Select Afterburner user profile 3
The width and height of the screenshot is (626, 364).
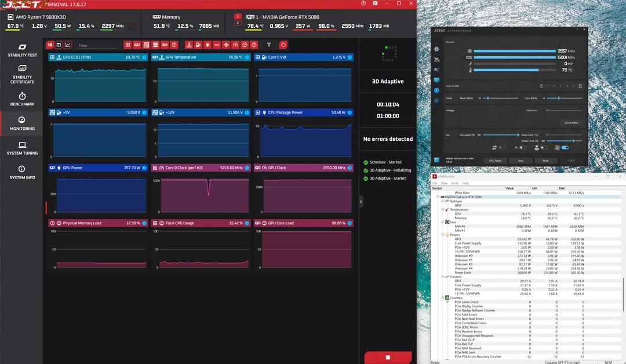click(x=561, y=86)
